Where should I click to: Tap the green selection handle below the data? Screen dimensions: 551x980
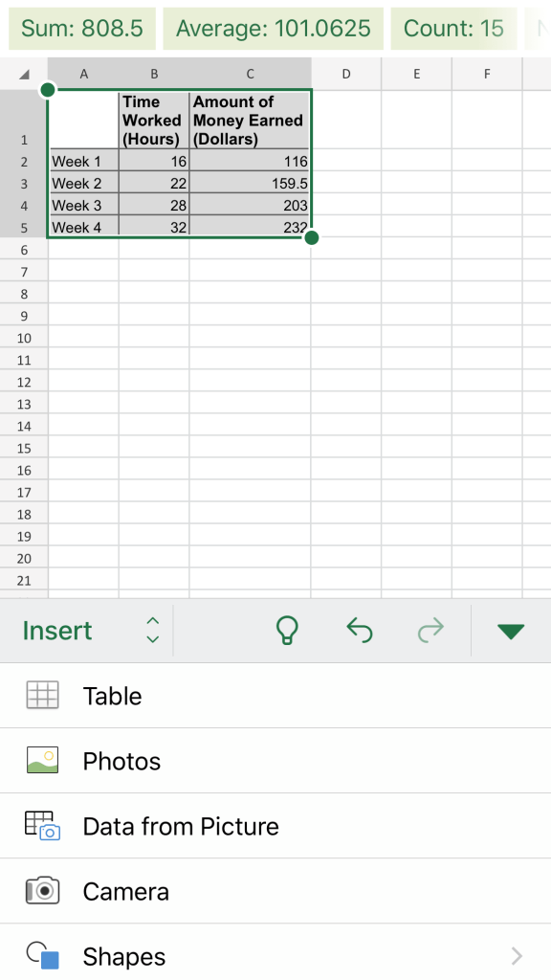click(x=311, y=237)
